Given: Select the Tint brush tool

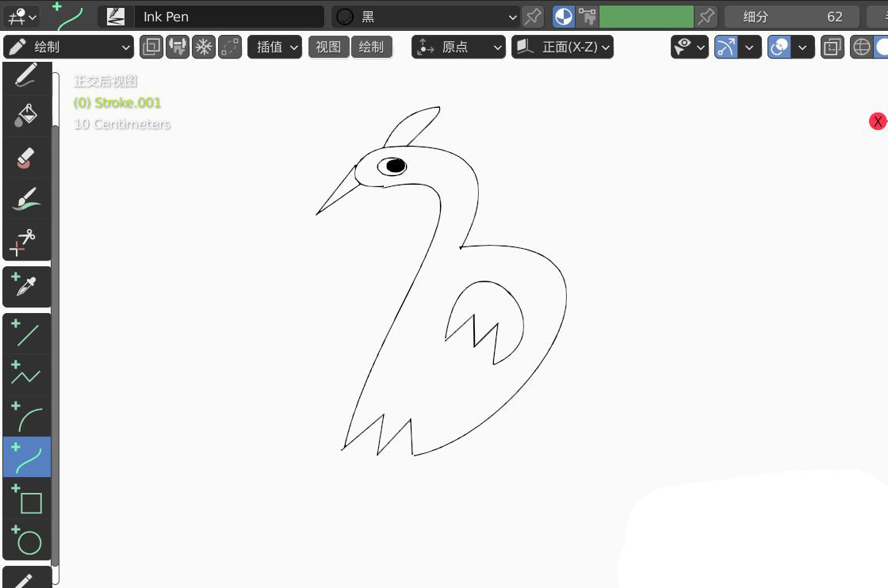Looking at the screenshot, I should pos(27,199).
